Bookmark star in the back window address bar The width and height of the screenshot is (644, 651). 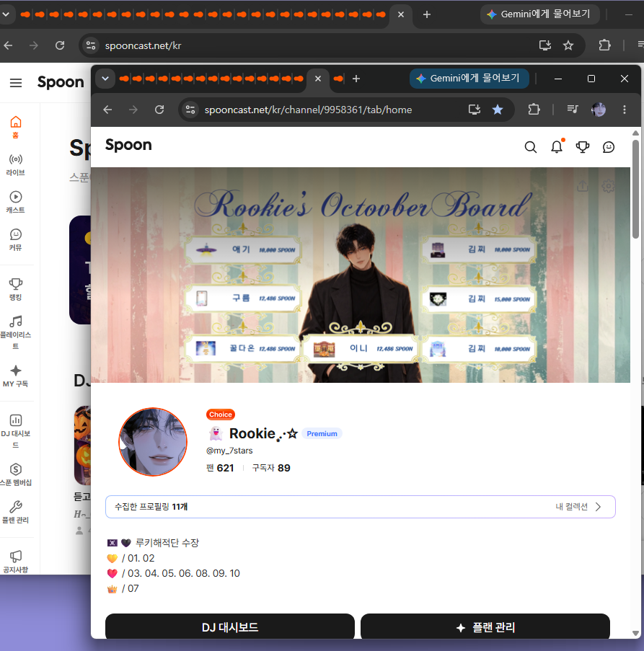568,45
